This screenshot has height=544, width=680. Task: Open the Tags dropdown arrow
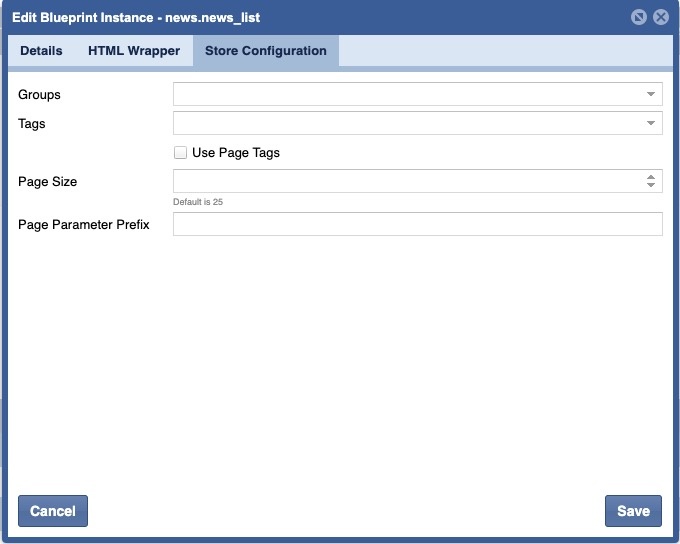tap(651, 123)
